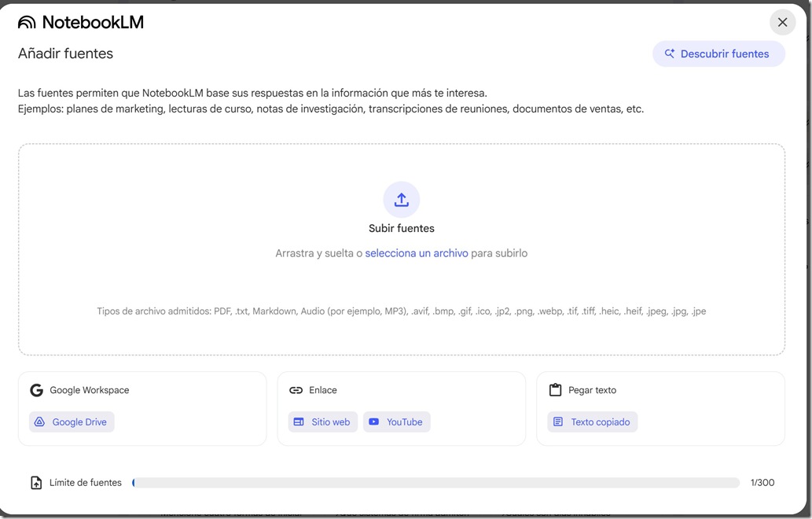Screen dimensions: 812x519
Task: Click the NotebookLM logo icon
Action: tap(28, 22)
